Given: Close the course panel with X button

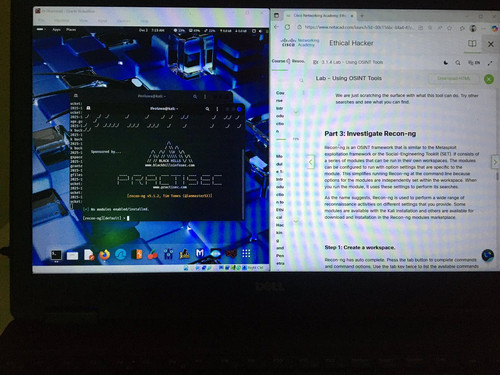Looking at the screenshot, I should click(491, 44).
